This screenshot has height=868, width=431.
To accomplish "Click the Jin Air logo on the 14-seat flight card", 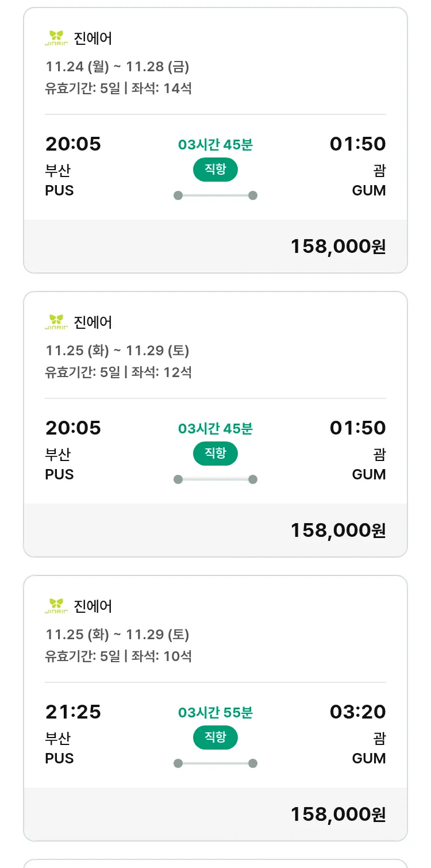I will tap(56, 38).
